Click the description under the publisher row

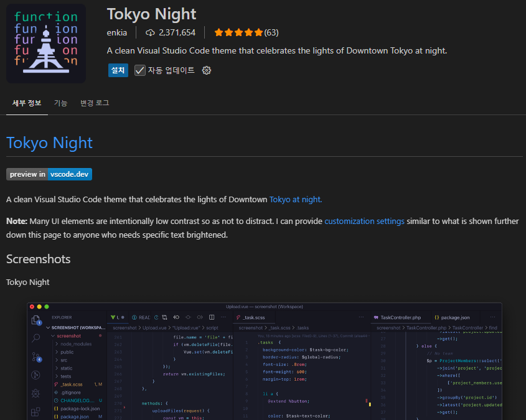[x=277, y=50]
